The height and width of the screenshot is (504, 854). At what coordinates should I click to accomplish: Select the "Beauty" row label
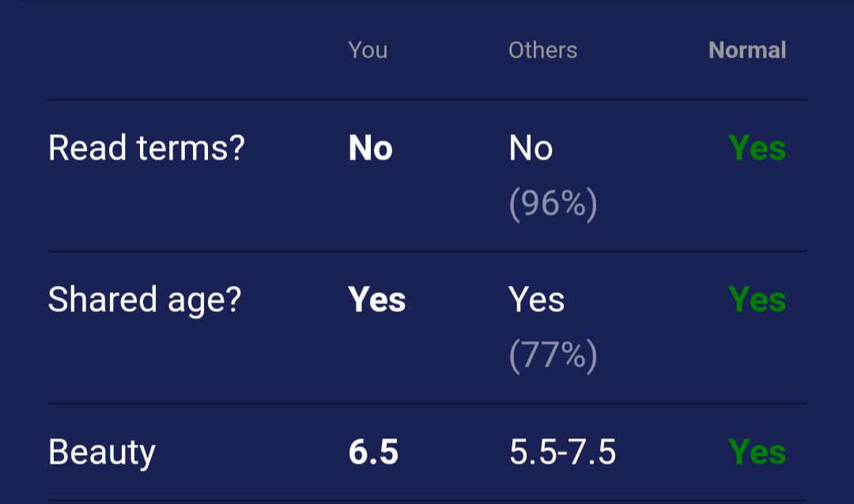[102, 453]
